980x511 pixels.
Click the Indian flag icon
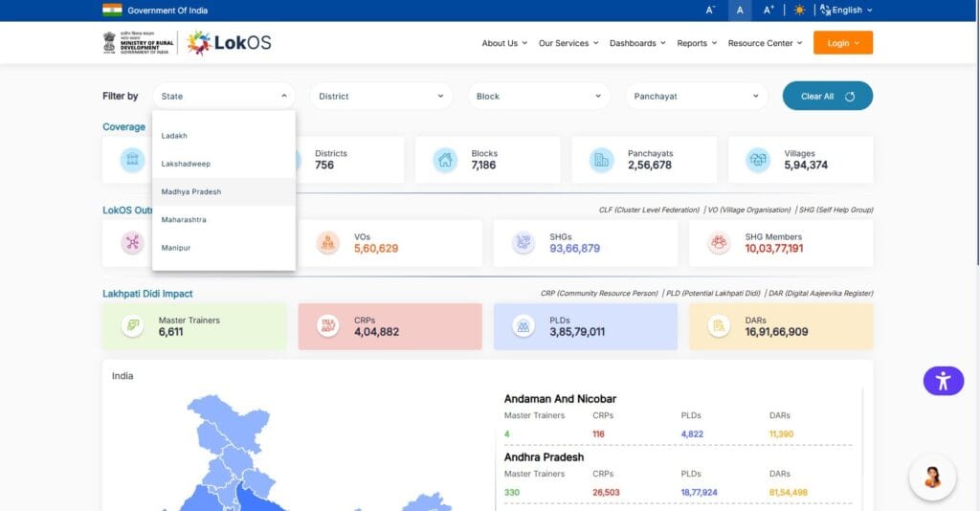coord(113,10)
